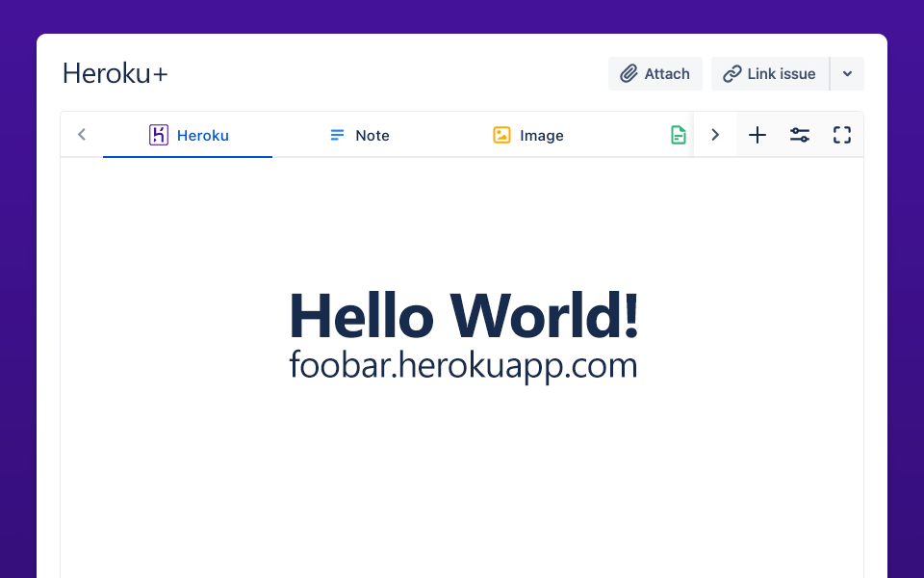Click the Hello World! heading
This screenshot has width=924, height=578.
(464, 316)
